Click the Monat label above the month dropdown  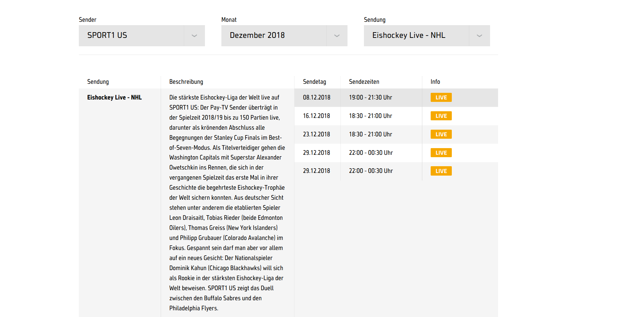[x=229, y=20]
